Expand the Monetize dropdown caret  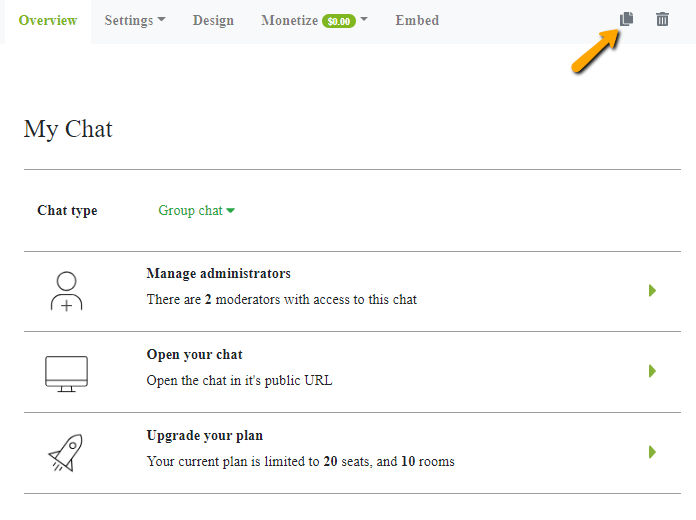364,21
